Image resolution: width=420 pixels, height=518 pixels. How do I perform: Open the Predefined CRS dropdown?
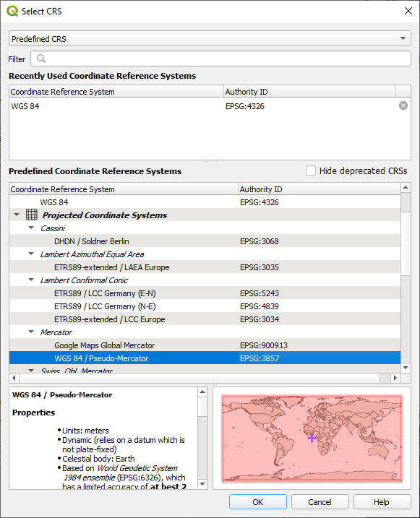[x=210, y=39]
